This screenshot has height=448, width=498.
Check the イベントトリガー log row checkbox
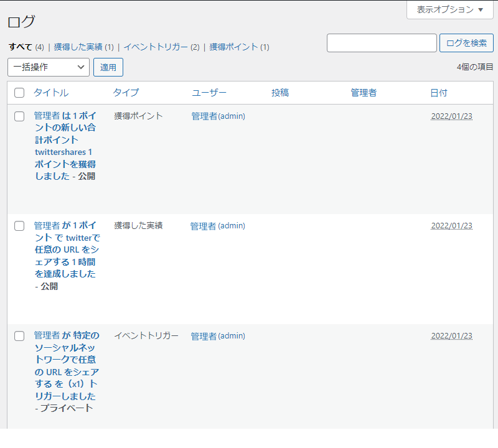click(x=19, y=336)
